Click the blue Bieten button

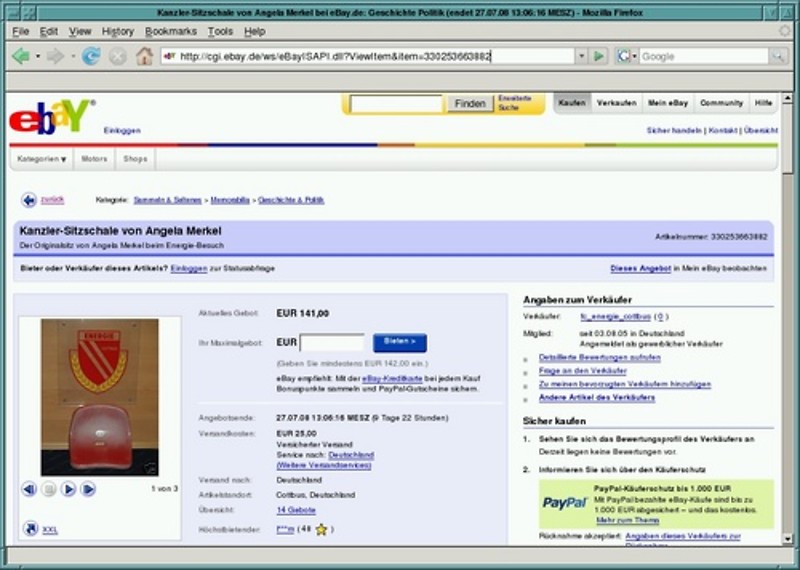tap(400, 342)
